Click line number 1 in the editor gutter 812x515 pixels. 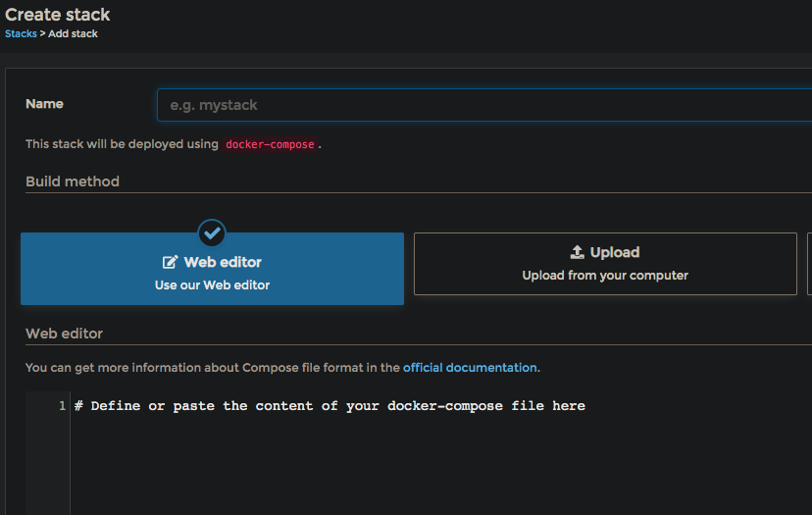pos(62,406)
